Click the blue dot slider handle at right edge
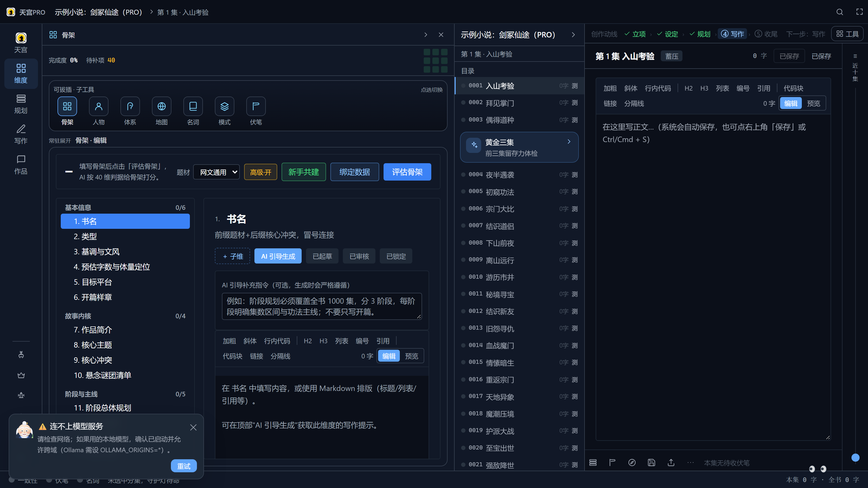 click(x=855, y=458)
